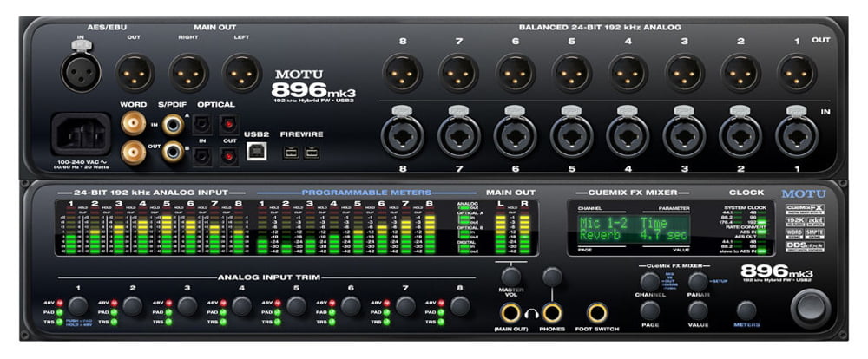Push the VALUE knob

(698, 310)
